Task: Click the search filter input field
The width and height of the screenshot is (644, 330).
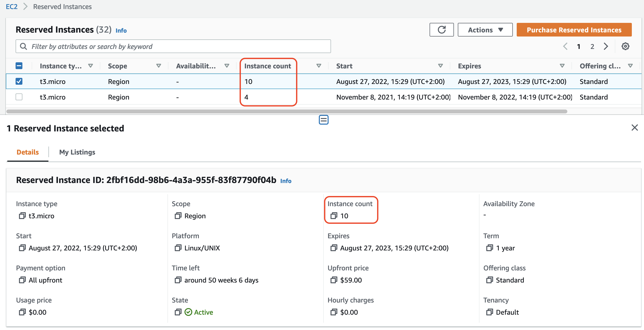Action: 174,46
